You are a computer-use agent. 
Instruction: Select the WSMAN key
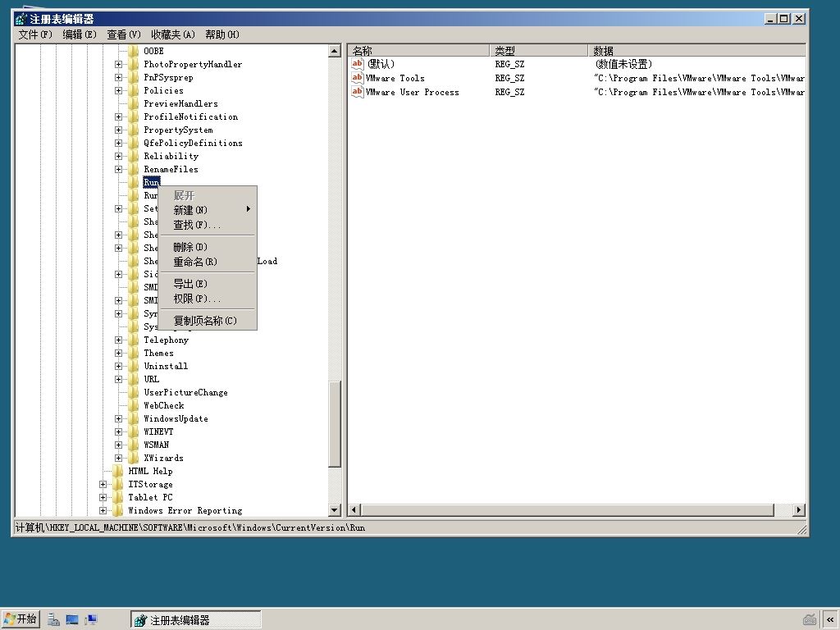(157, 445)
